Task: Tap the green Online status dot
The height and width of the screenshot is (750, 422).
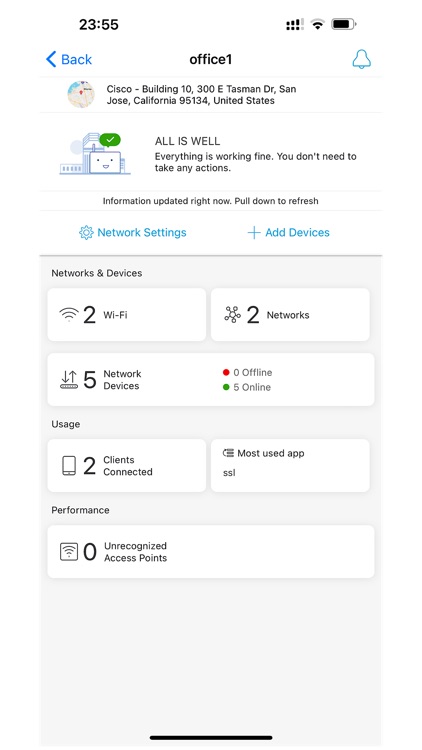Action: 226,387
